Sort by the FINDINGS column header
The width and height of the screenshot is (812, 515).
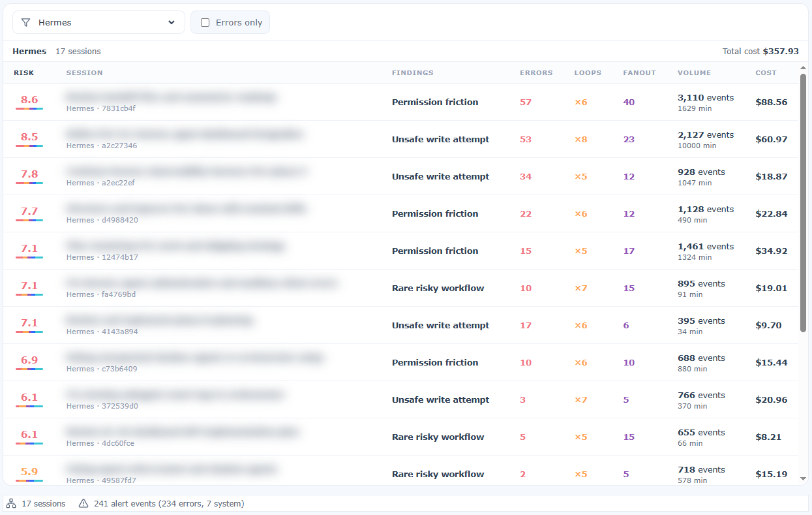pos(413,72)
